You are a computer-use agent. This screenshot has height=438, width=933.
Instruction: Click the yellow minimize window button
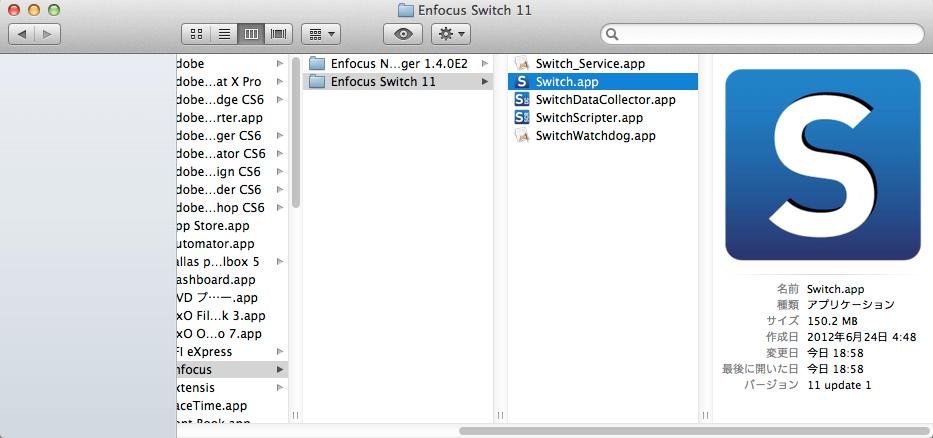click(x=34, y=10)
